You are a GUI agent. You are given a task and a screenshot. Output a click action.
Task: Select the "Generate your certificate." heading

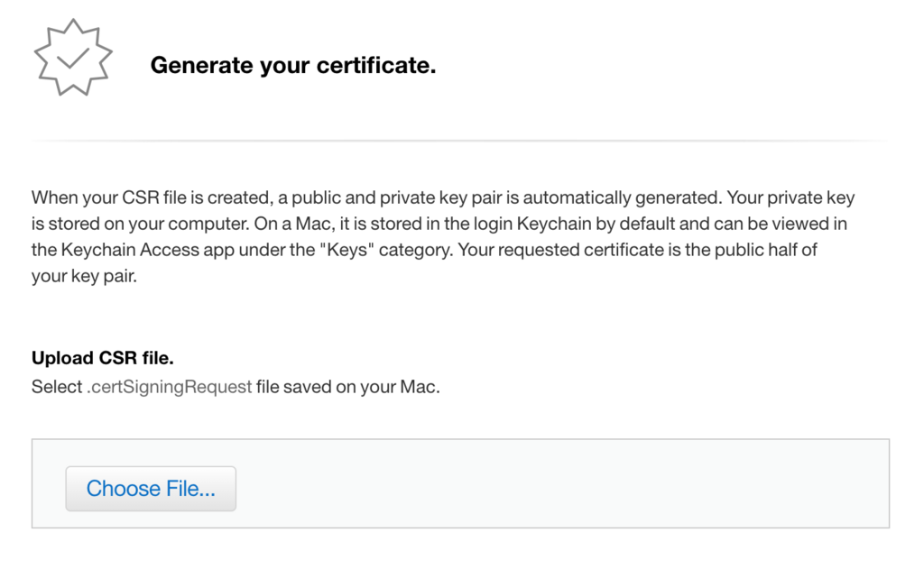pos(293,65)
